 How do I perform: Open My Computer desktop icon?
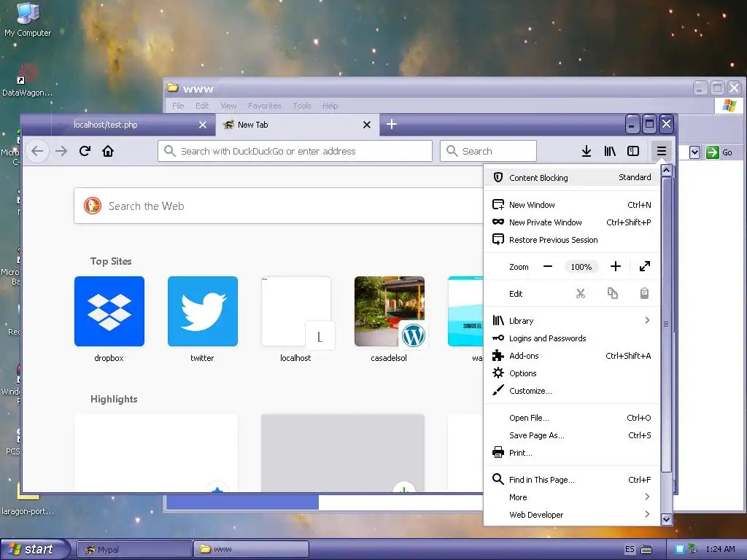[x=28, y=19]
